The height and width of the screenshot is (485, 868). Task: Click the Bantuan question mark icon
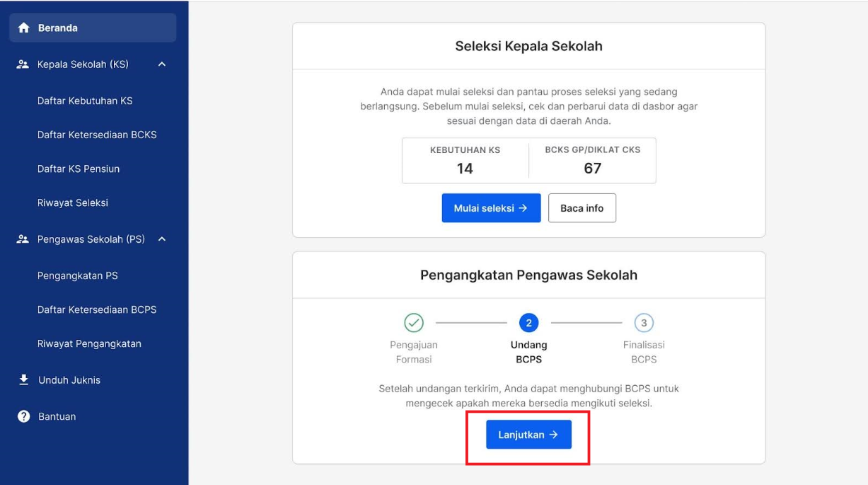pos(23,416)
